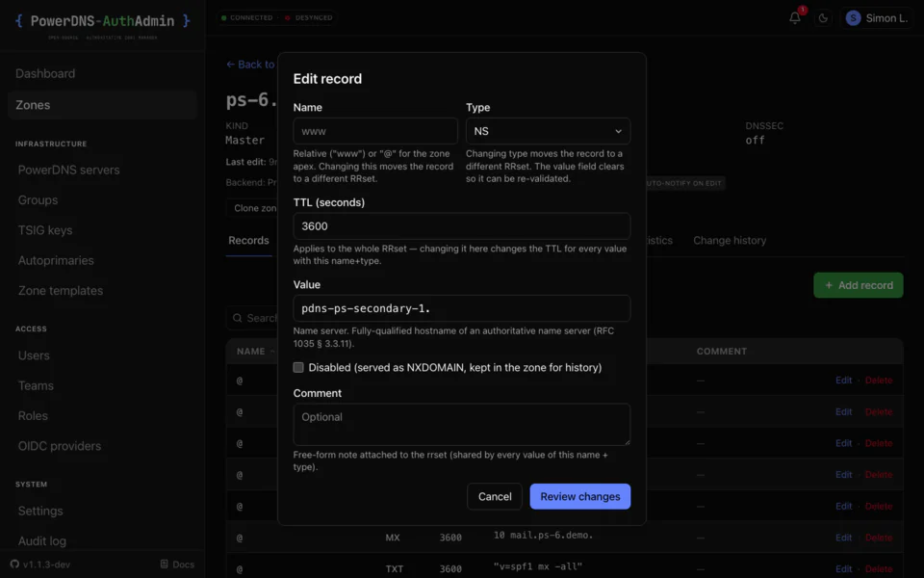Click the TTL seconds field
This screenshot has height=578, width=924.
click(462, 225)
